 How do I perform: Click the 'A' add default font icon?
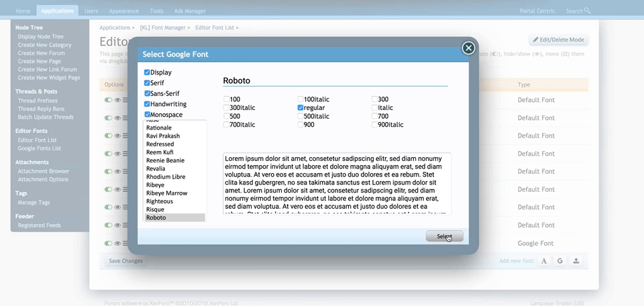[x=544, y=261]
